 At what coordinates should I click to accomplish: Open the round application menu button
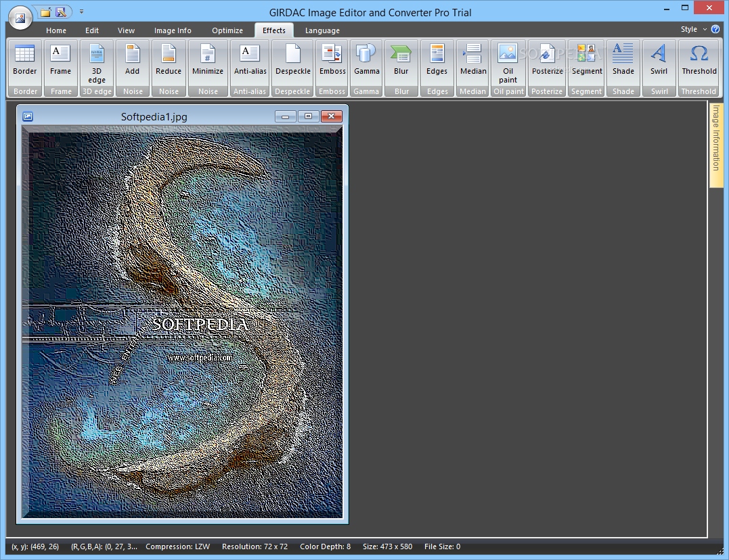(20, 18)
